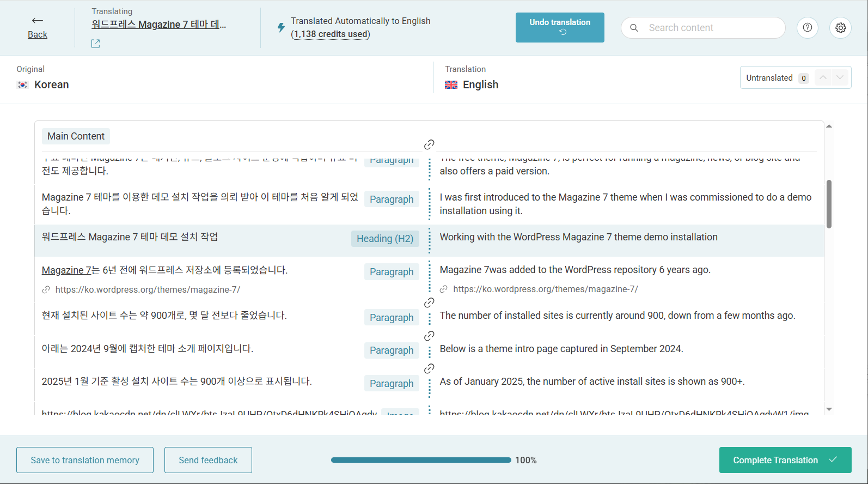Click the link icon above the 2025년 1월 paragraph
Screen dimensions: 868x484
(x=429, y=368)
